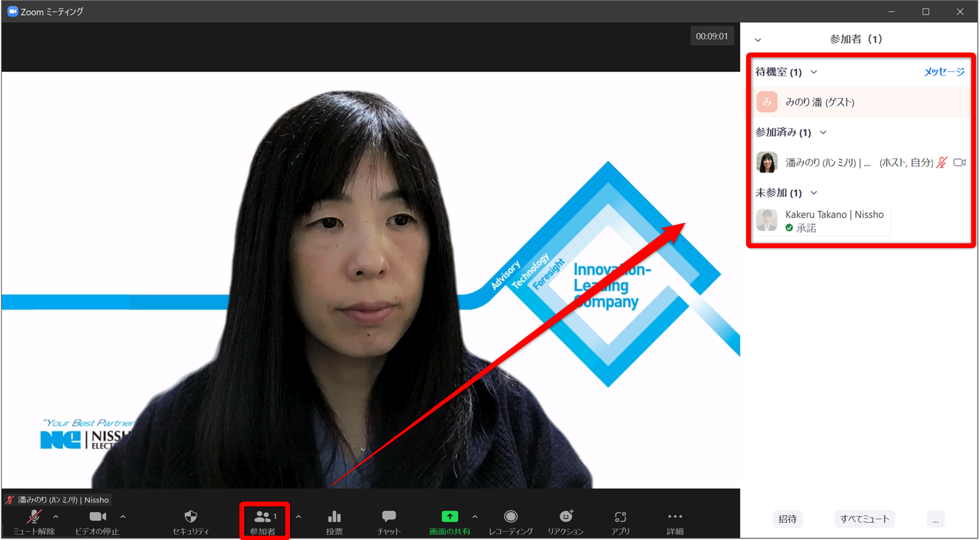Image resolution: width=980 pixels, height=540 pixels.
Task: Open audio options arrow beside mute
Action: (x=56, y=516)
